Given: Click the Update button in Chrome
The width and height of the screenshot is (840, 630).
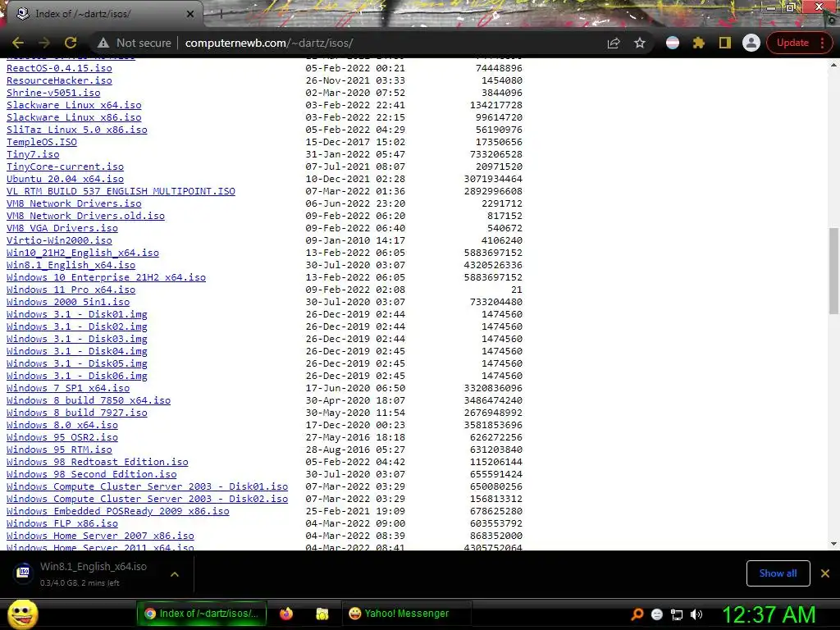Looking at the screenshot, I should 792,43.
